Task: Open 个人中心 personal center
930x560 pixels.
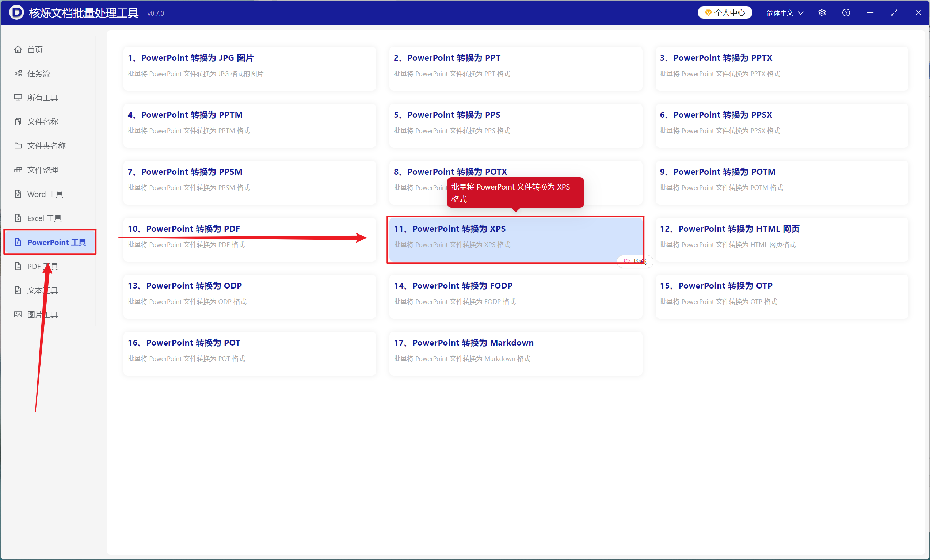Action: (x=725, y=13)
